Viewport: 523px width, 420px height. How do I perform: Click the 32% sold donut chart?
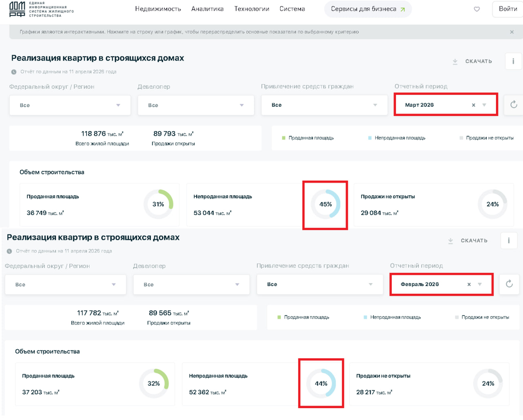pyautogui.click(x=154, y=384)
